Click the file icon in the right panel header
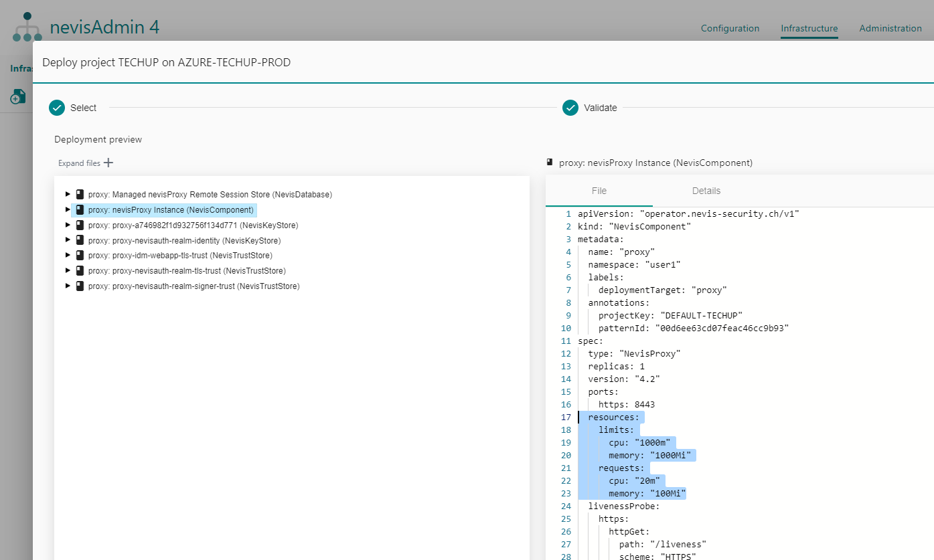Viewport: 934px width, 560px height. 551,162
